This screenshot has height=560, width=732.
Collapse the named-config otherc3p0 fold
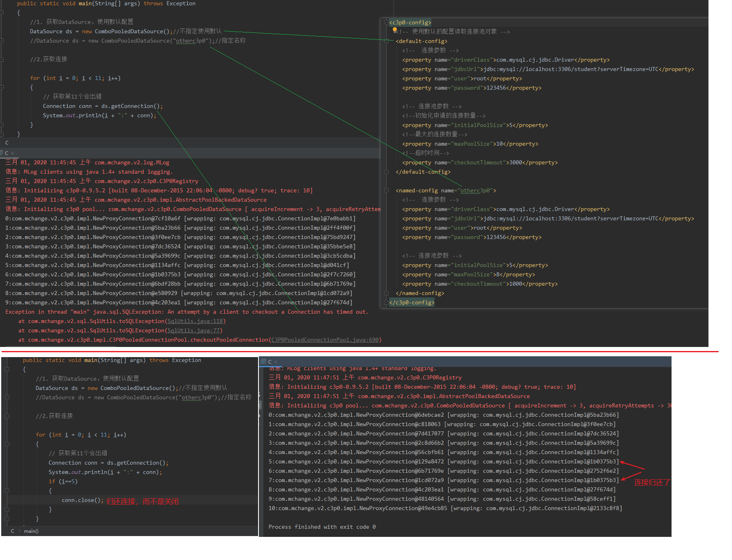[x=386, y=190]
